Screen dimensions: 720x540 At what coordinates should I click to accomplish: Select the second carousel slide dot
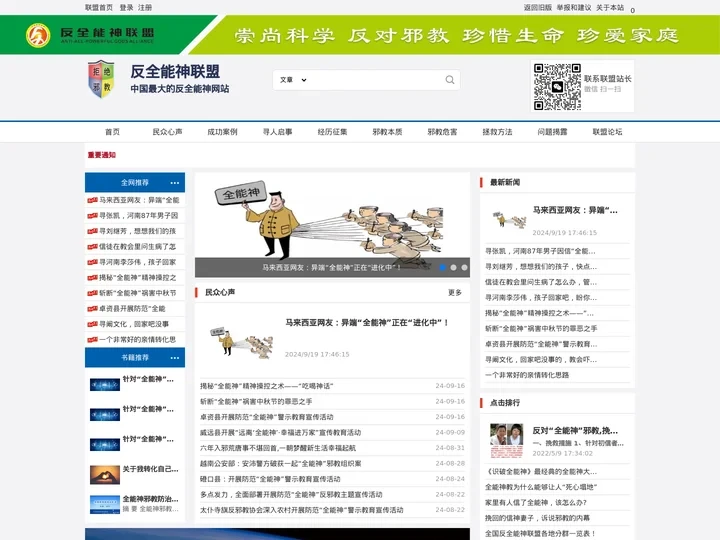click(x=454, y=267)
